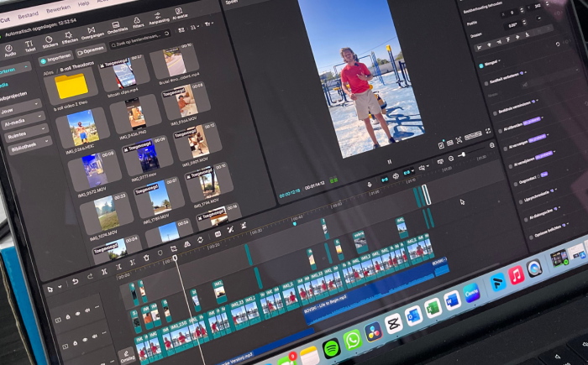Viewport: 588px width, 365px height.
Task: Open Spotify from the dock
Action: tap(331, 347)
